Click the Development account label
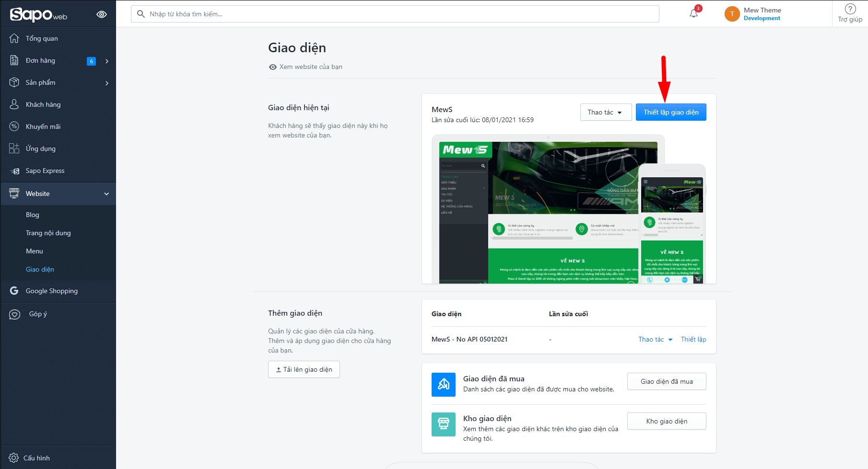The height and width of the screenshot is (469, 868). pyautogui.click(x=762, y=18)
